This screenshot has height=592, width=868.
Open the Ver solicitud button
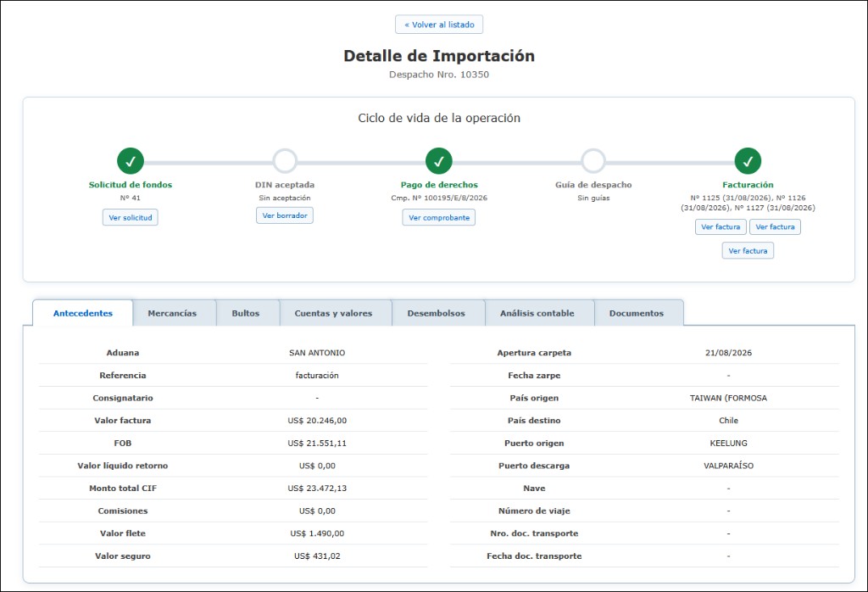(x=130, y=218)
